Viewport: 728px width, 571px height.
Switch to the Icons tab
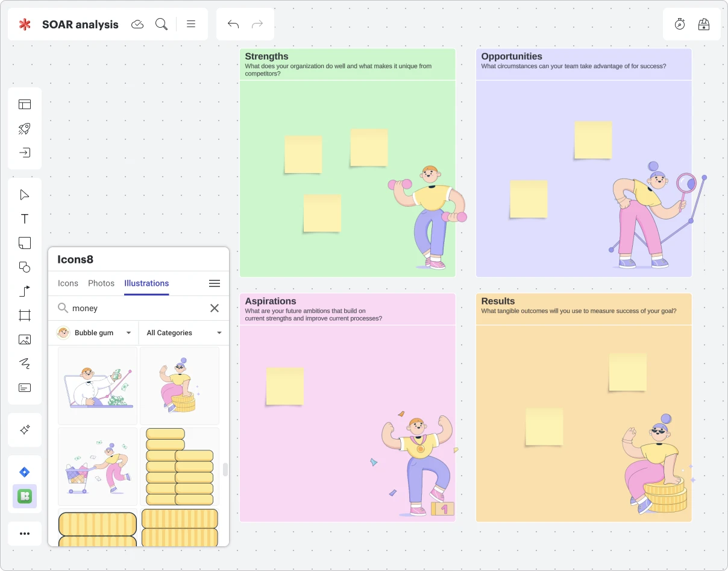[x=68, y=283]
